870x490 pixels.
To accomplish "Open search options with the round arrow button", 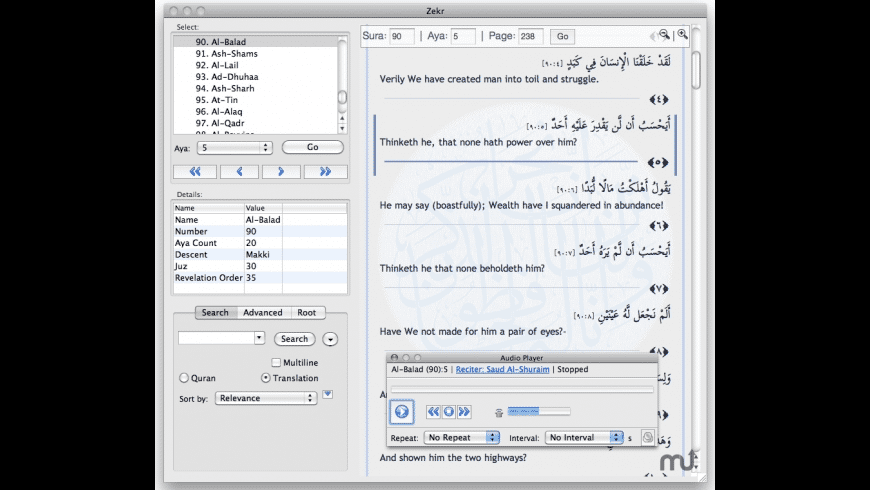I will 330,339.
